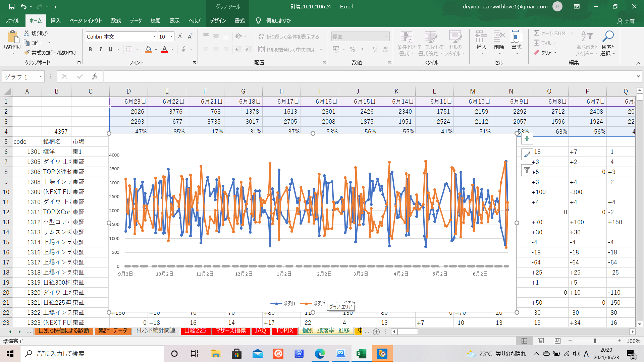Click the add new sheet button
The image size is (644, 362).
click(376, 331)
